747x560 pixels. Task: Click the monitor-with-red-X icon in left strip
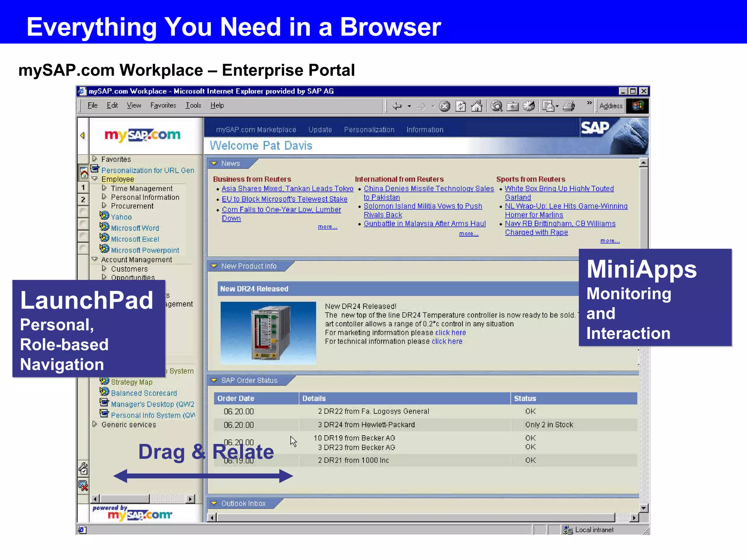[84, 486]
